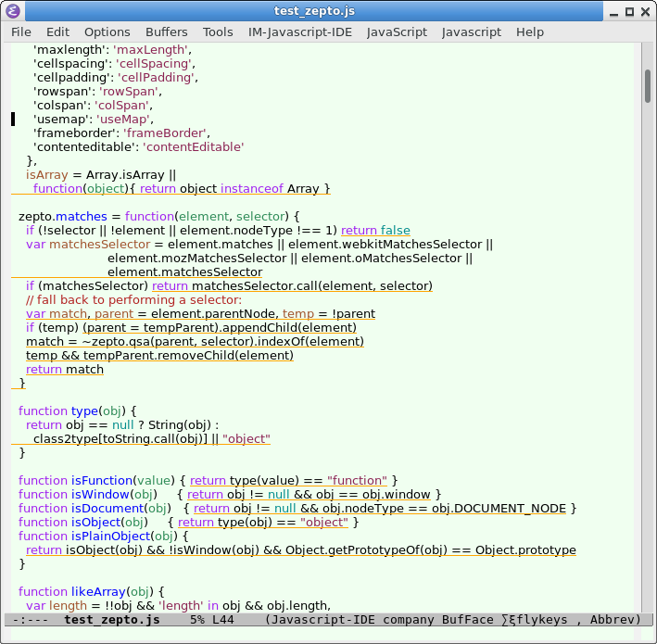Click 'element.webkitMatchesSelector' text
The height and width of the screenshot is (644, 657).
pos(385,245)
